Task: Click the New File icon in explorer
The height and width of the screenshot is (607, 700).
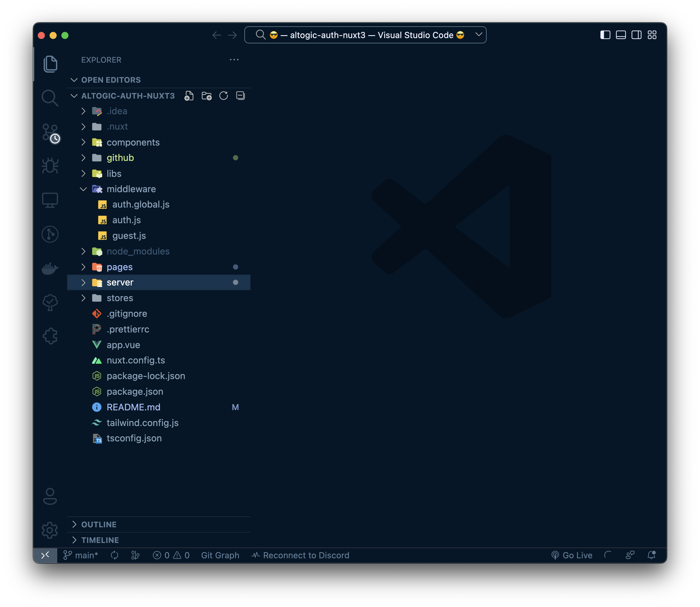Action: coord(189,96)
